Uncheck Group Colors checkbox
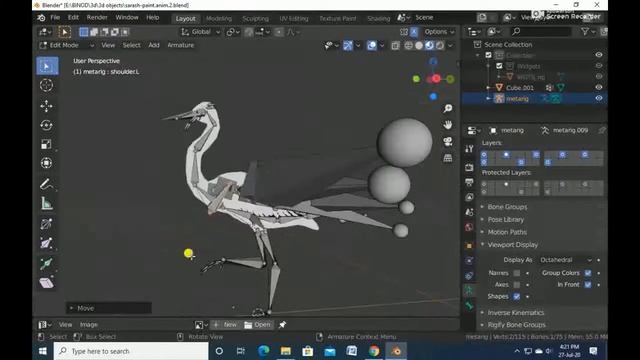This screenshot has width=640, height=360. click(x=588, y=273)
